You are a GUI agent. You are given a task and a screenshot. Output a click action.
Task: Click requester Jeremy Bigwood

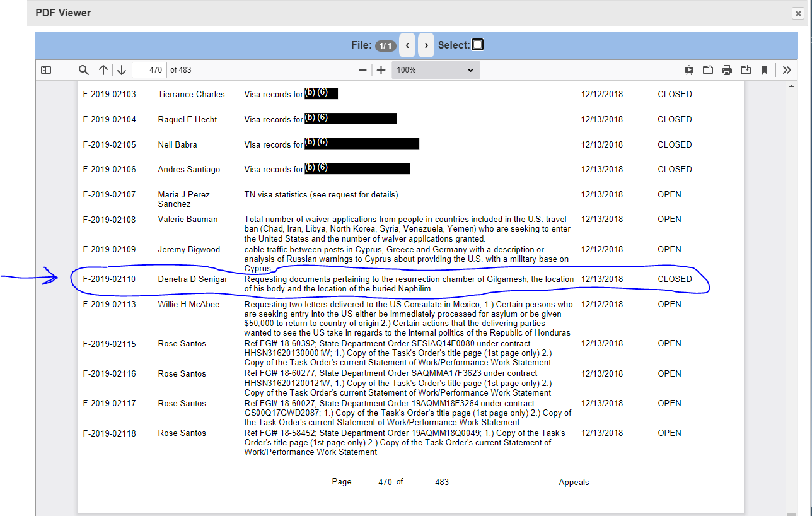(189, 250)
